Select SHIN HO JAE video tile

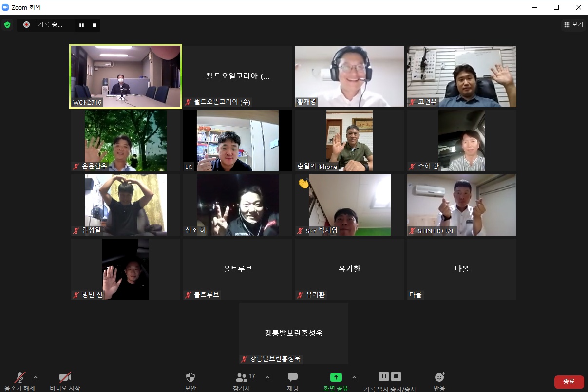point(462,205)
